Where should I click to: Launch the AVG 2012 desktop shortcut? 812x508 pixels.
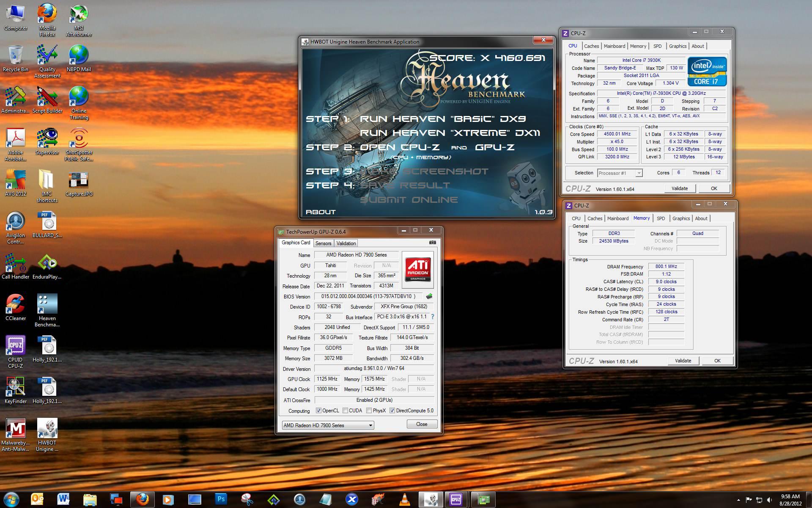[x=16, y=183]
